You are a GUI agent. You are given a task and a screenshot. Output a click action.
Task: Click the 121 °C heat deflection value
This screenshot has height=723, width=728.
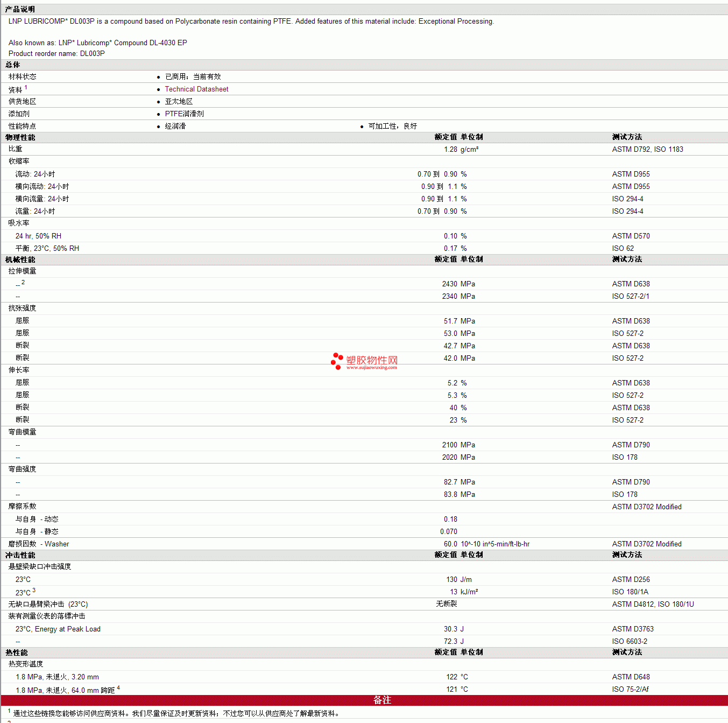coord(457,690)
